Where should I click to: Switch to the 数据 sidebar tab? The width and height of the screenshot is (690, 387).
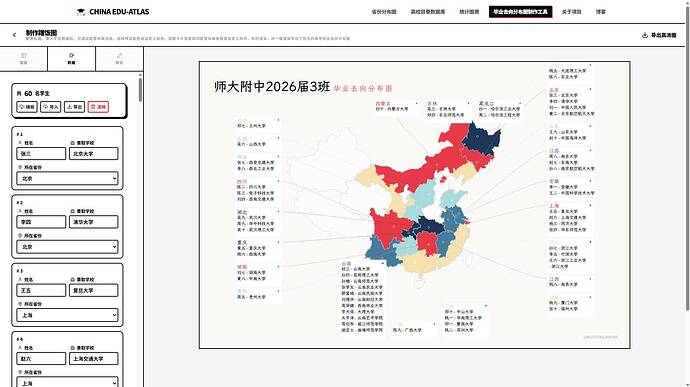[71, 59]
